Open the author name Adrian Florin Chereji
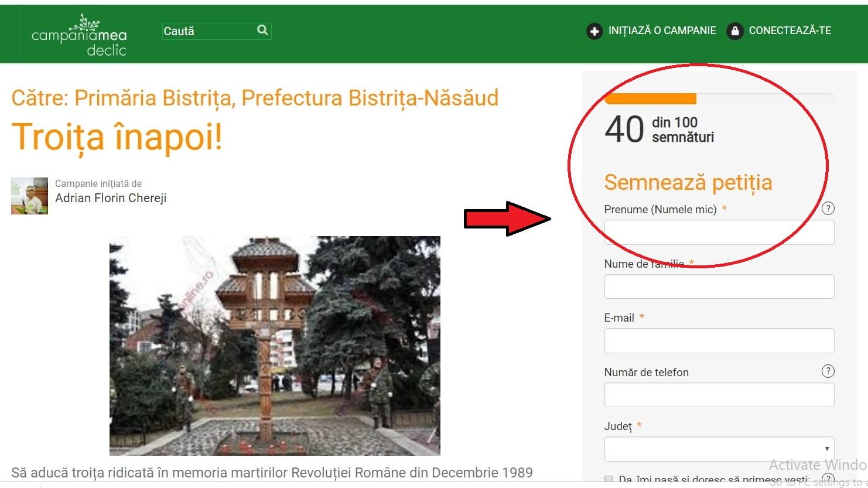 pyautogui.click(x=111, y=198)
